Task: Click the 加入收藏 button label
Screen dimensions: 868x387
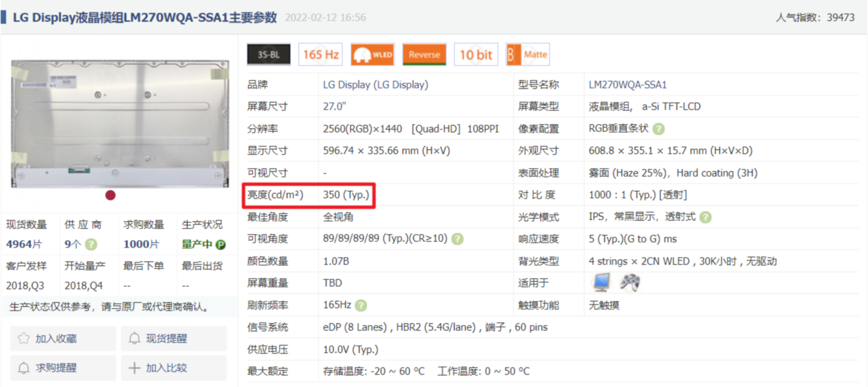Action: [x=56, y=339]
